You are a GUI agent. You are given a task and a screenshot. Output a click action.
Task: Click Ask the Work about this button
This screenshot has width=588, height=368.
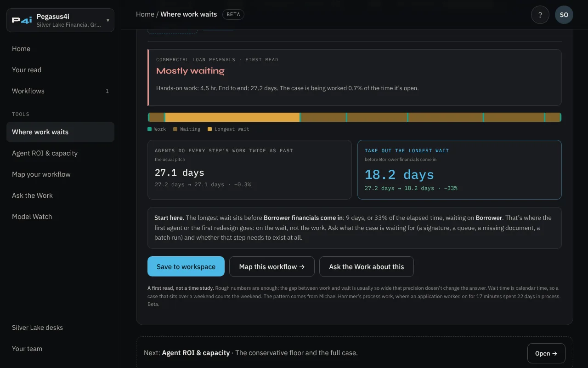367,266
